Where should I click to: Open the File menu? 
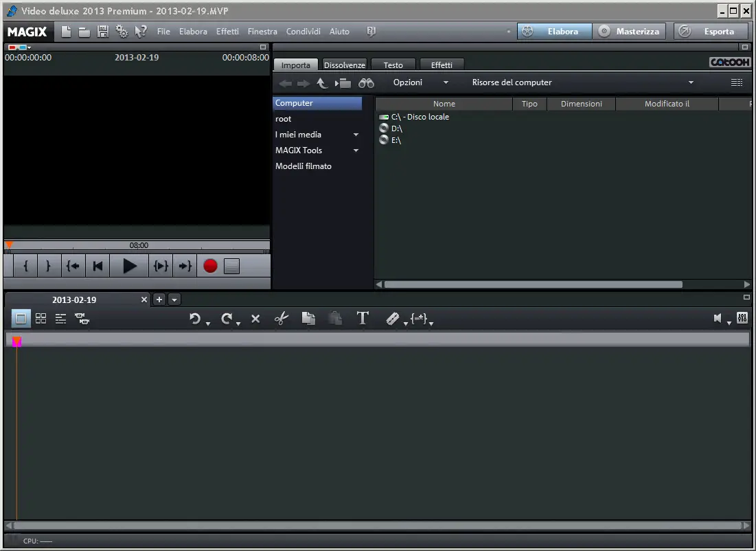(x=163, y=32)
